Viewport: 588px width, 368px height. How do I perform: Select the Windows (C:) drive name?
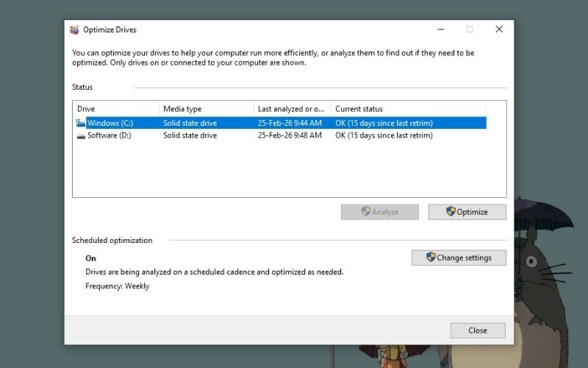point(110,123)
